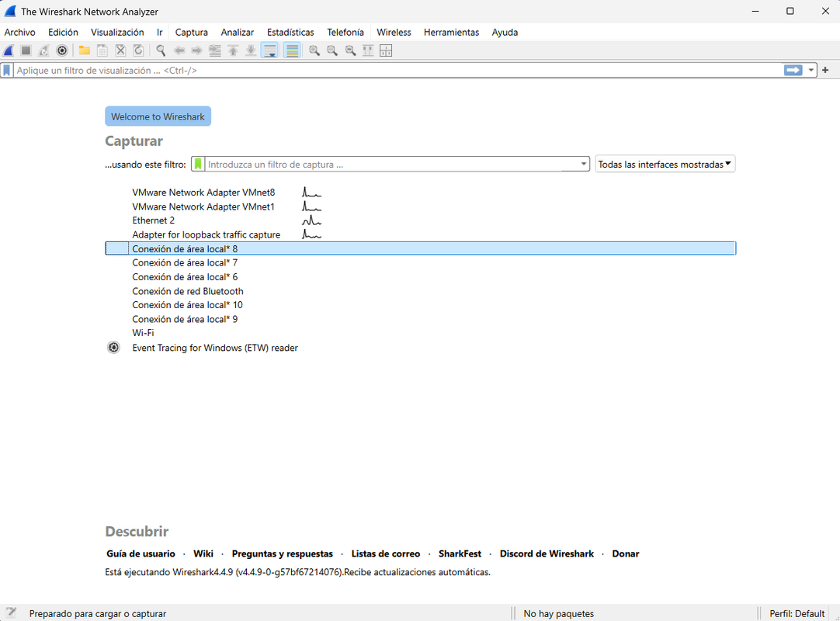
Task: Find a packet with the magnifier icon
Action: (161, 50)
